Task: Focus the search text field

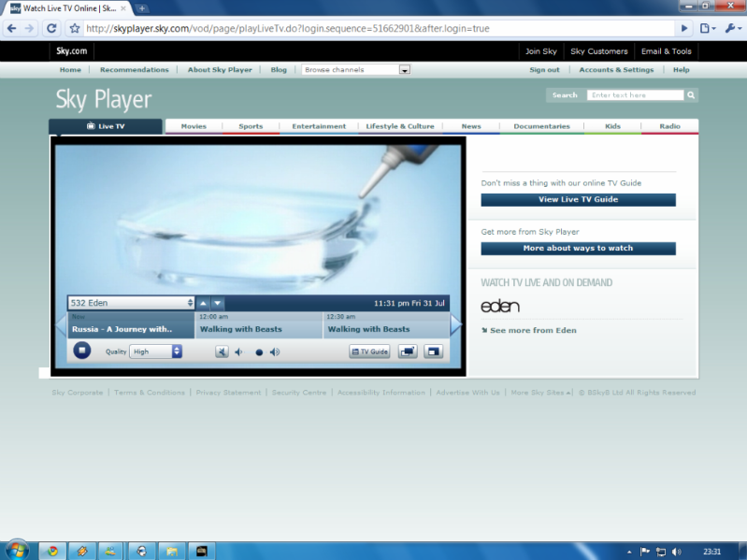Action: pos(635,95)
